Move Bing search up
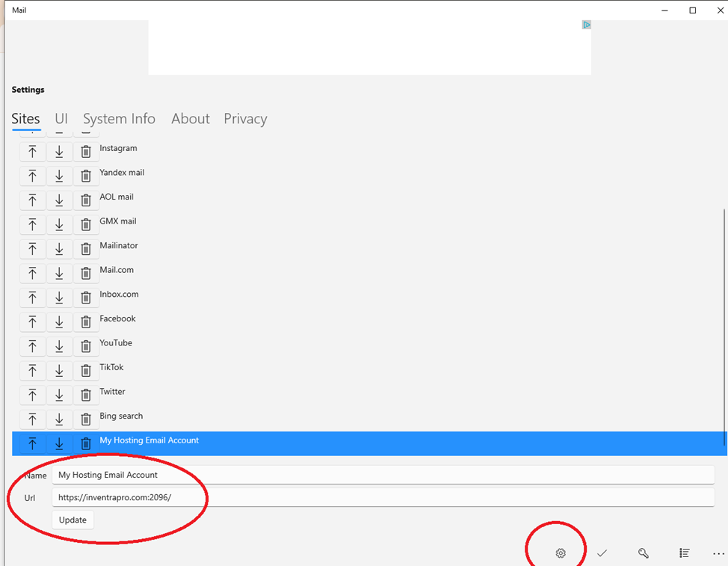The height and width of the screenshot is (566, 728). pyautogui.click(x=32, y=419)
